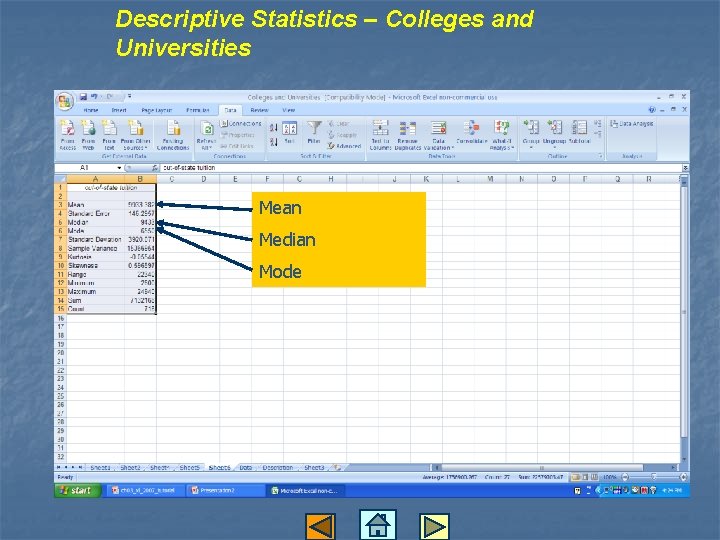Select the Median cell in column A

pos(96,222)
